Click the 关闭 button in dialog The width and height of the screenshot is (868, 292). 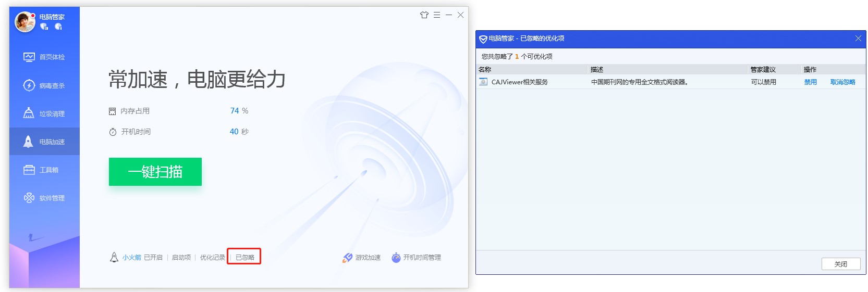pos(841,264)
